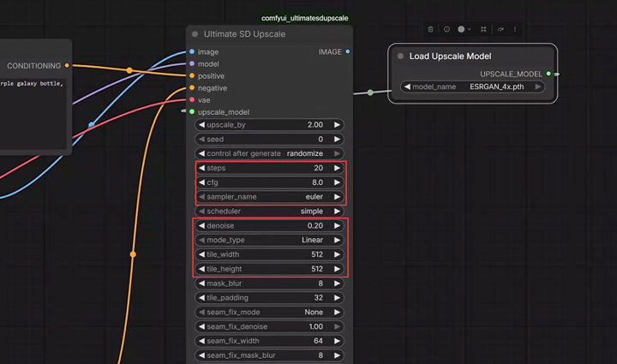Click the orange positive input port
The width and height of the screenshot is (617, 364).
click(x=192, y=75)
